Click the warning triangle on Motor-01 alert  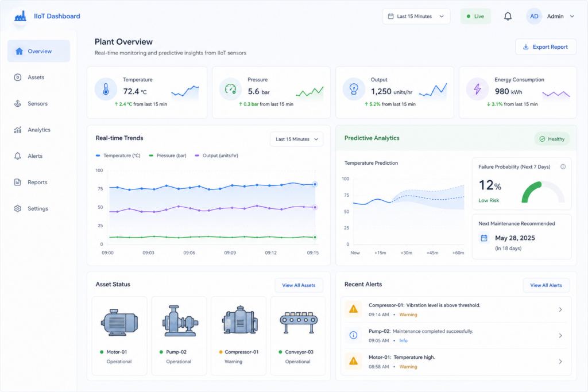pos(353,361)
